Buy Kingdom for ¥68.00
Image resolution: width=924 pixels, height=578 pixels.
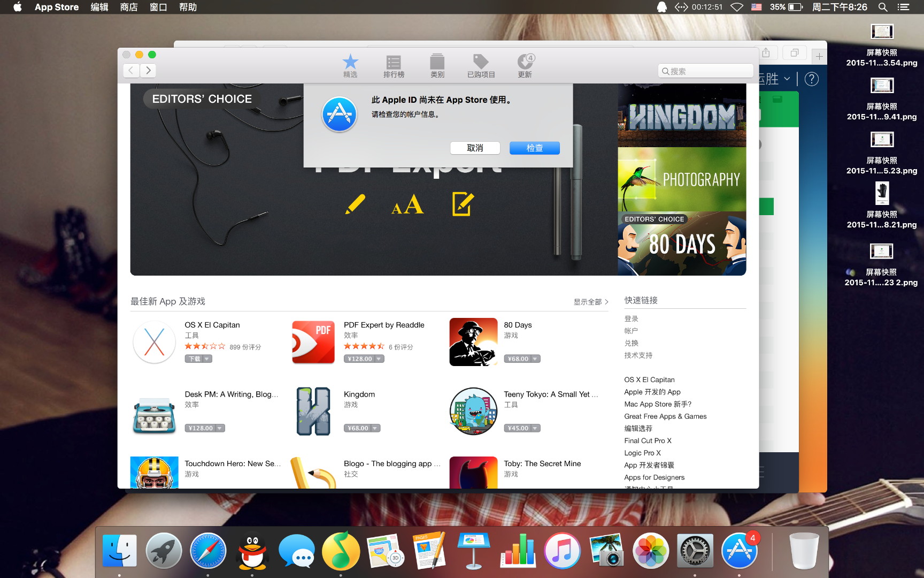[357, 428]
